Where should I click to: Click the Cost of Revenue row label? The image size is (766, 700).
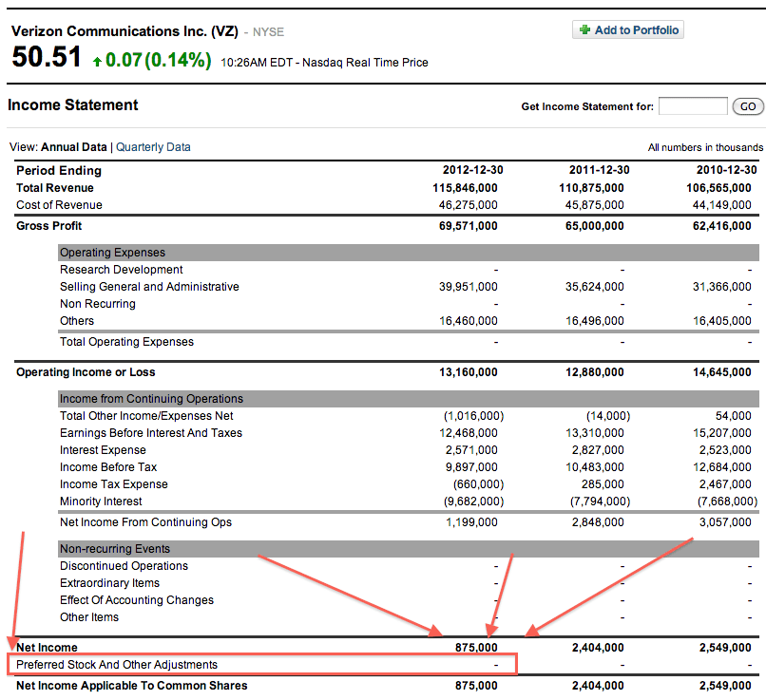point(59,205)
